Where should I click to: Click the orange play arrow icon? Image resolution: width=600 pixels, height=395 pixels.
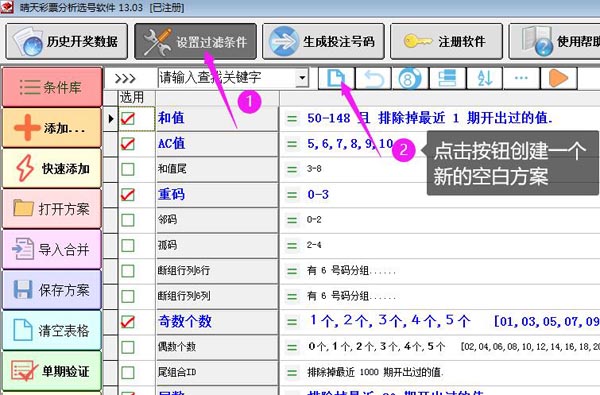[x=558, y=78]
